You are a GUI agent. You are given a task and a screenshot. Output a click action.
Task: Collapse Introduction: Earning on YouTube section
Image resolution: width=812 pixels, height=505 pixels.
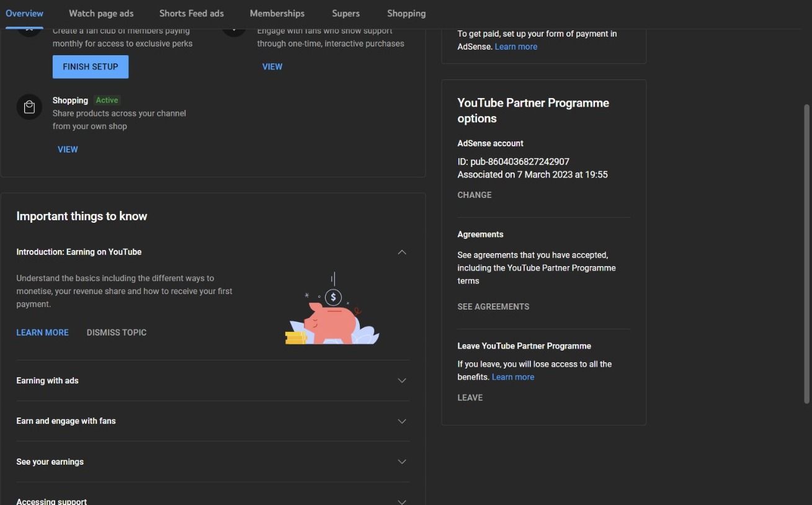[x=402, y=252]
